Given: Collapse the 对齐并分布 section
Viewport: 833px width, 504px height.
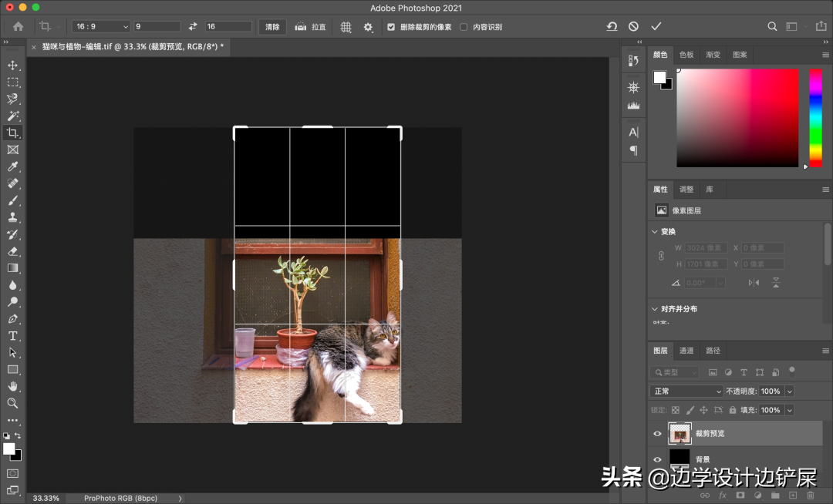Looking at the screenshot, I should 655,309.
